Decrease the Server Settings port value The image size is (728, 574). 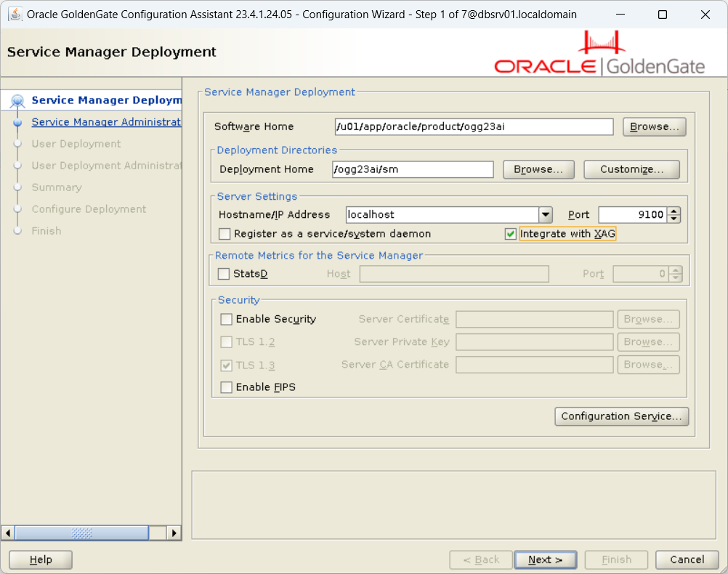pos(674,218)
